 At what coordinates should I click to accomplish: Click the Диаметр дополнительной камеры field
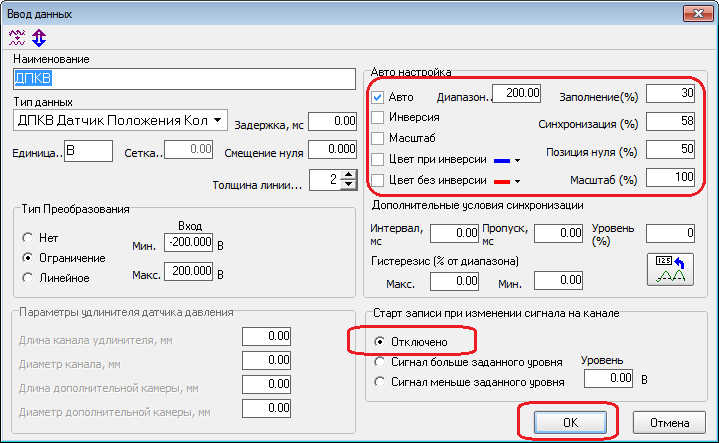pos(266,409)
